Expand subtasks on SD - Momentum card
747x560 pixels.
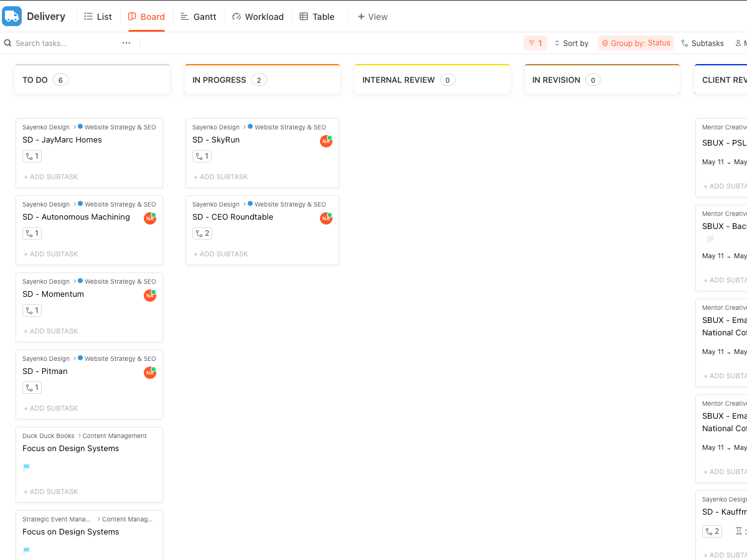32,310
